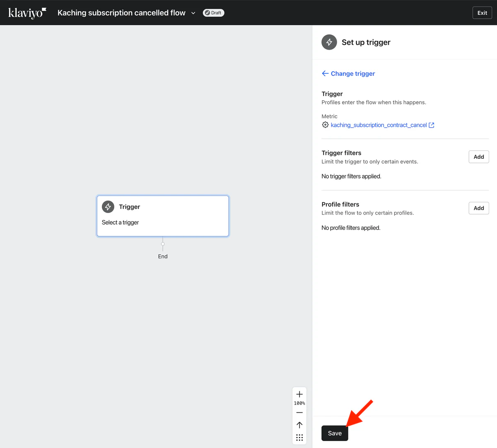This screenshot has width=497, height=448.
Task: Click the Exit button
Action: pos(482,13)
